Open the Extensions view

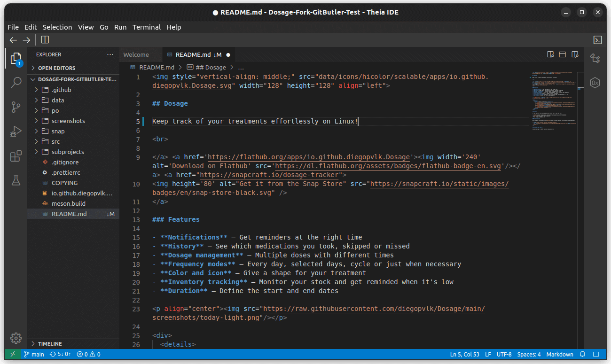[x=16, y=156]
